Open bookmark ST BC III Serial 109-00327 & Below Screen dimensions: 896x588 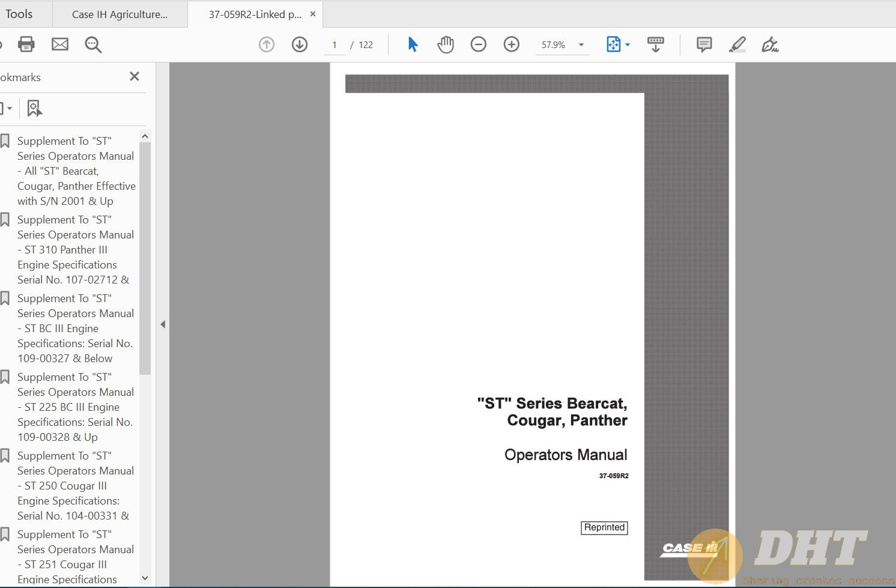[x=75, y=329]
